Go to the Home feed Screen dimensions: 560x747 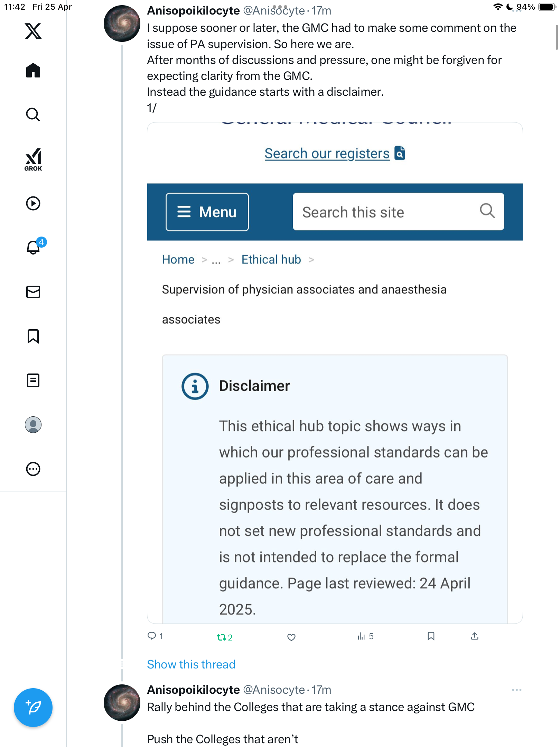[x=33, y=71]
